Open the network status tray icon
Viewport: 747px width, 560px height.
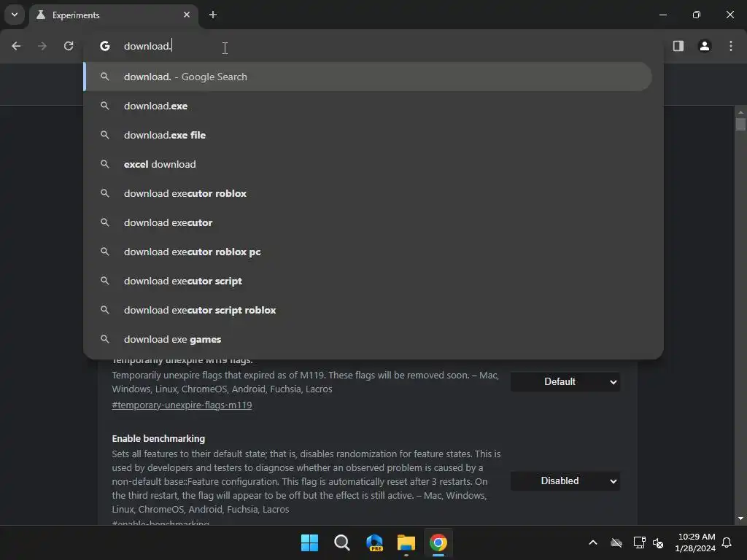[x=639, y=542]
